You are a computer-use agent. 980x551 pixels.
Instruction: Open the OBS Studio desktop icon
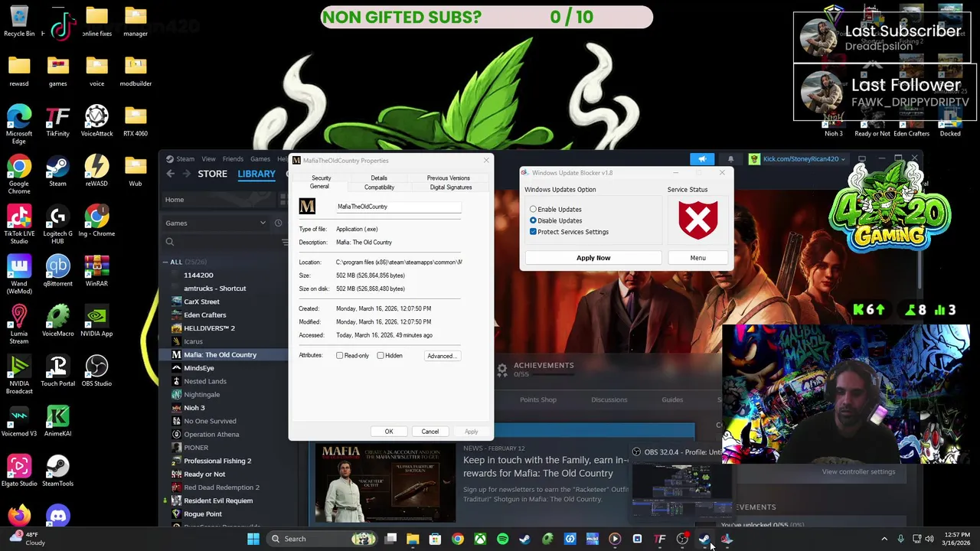tap(96, 371)
